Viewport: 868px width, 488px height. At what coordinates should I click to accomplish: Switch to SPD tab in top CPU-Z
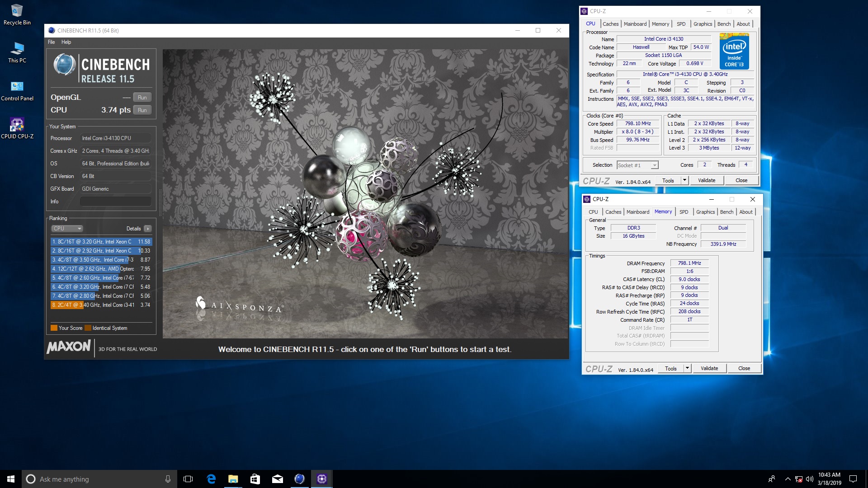[681, 24]
